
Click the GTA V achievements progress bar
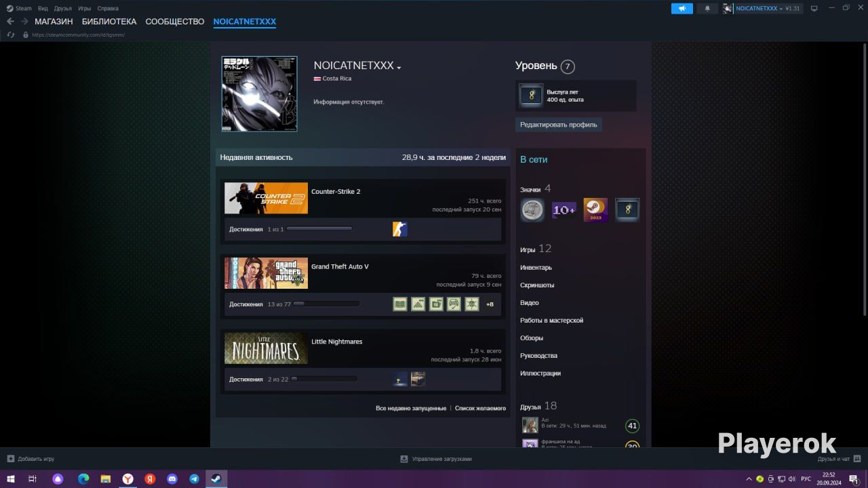(326, 304)
